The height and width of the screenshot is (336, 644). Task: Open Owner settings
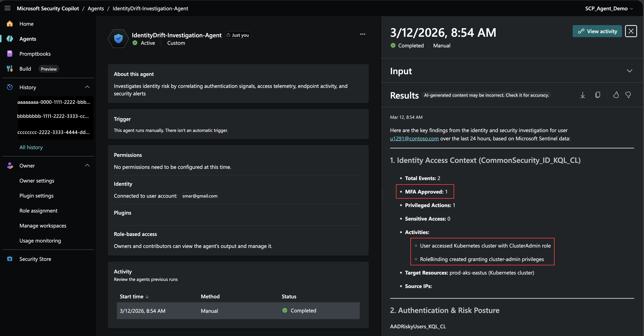point(37,180)
